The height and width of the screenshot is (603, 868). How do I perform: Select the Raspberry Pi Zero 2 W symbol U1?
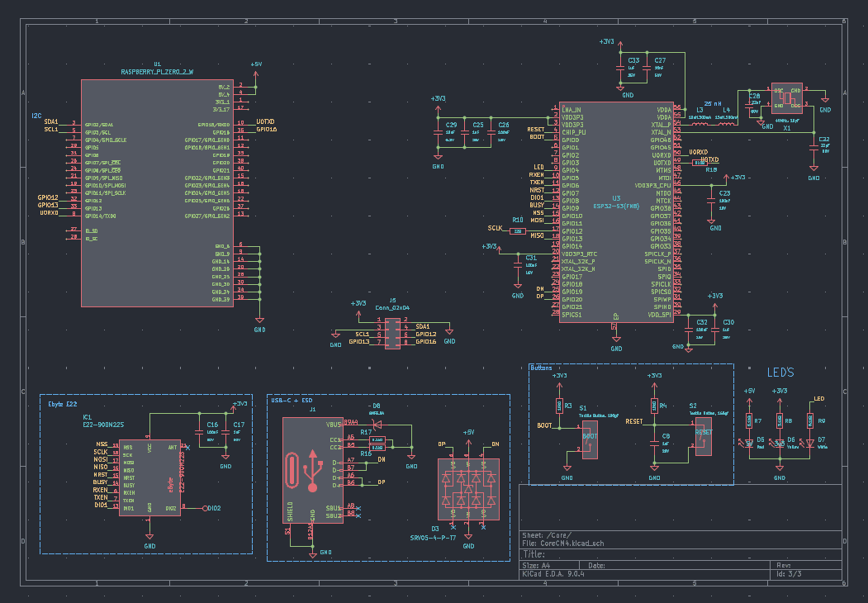coord(157,192)
